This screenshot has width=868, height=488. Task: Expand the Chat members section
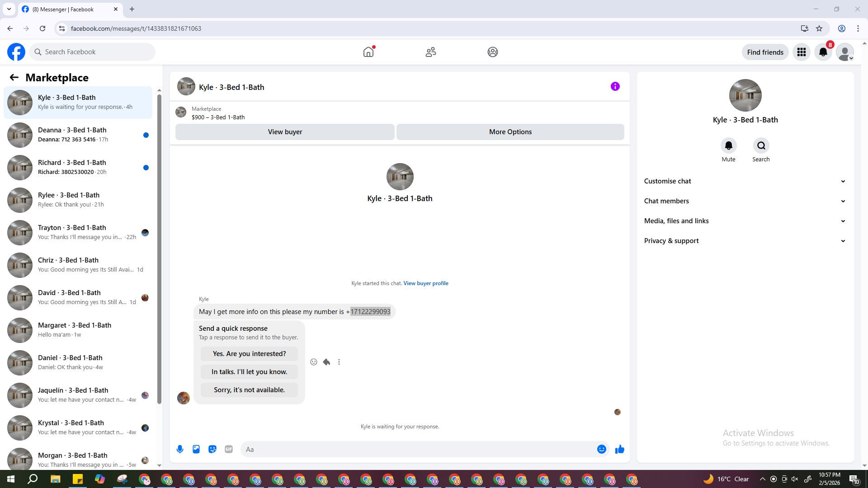click(x=745, y=201)
